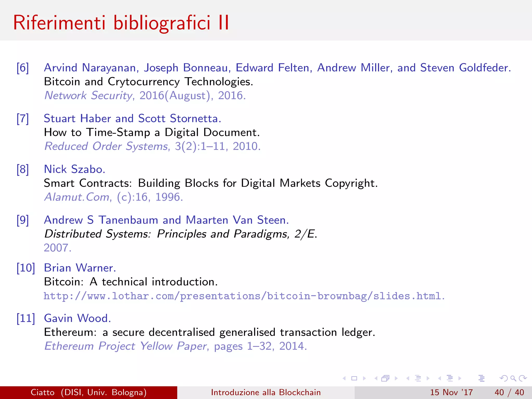Jump to the next section with the right arrow

(460, 378)
